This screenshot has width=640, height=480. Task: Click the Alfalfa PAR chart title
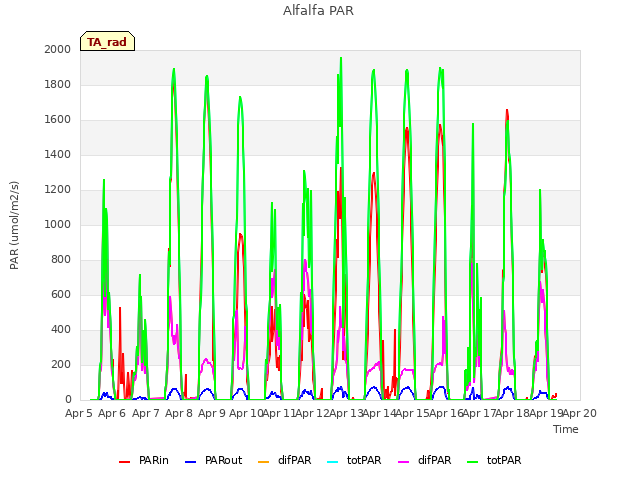pyautogui.click(x=318, y=11)
